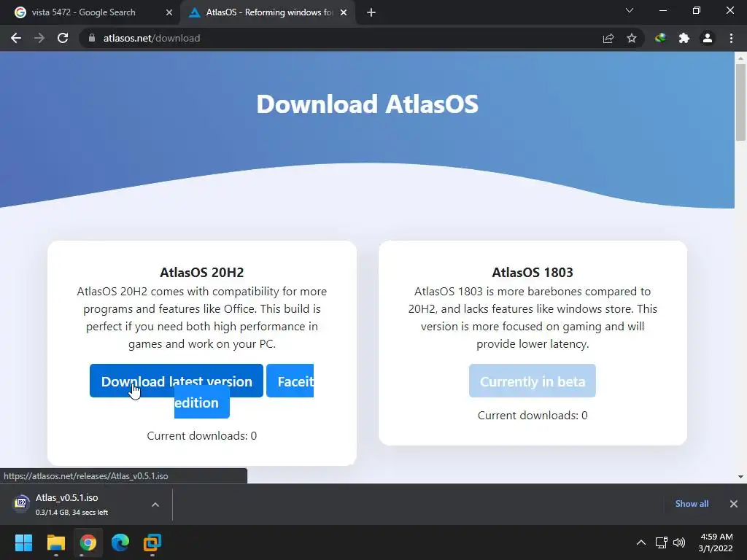Launch Microsoft Edge from the taskbar
Screen dimensions: 747x560
[120, 542]
